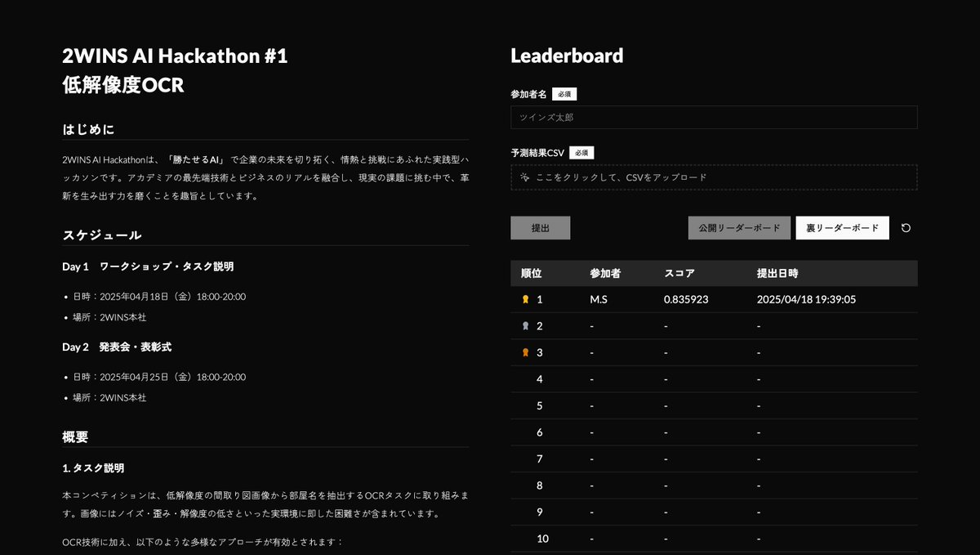Screen dimensions: 980x555
Task: Open the CSV upload area
Action: click(714, 177)
